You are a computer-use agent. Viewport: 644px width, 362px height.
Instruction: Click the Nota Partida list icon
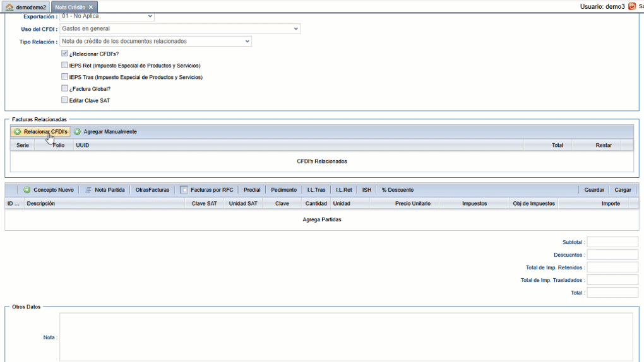pos(88,190)
